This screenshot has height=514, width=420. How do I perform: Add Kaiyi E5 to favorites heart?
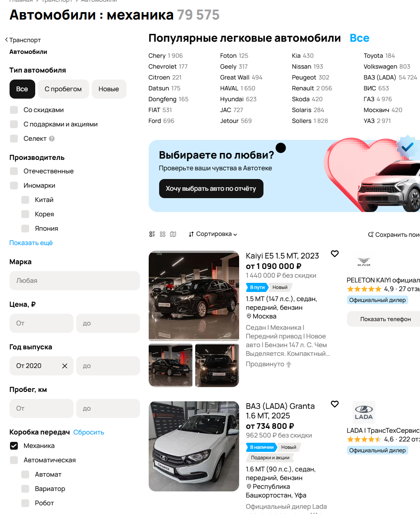coord(335,254)
